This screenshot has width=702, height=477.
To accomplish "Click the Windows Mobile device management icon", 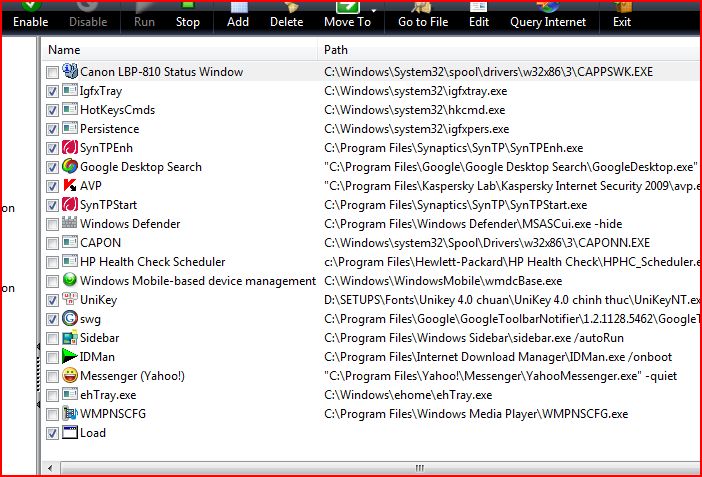I will (x=70, y=281).
